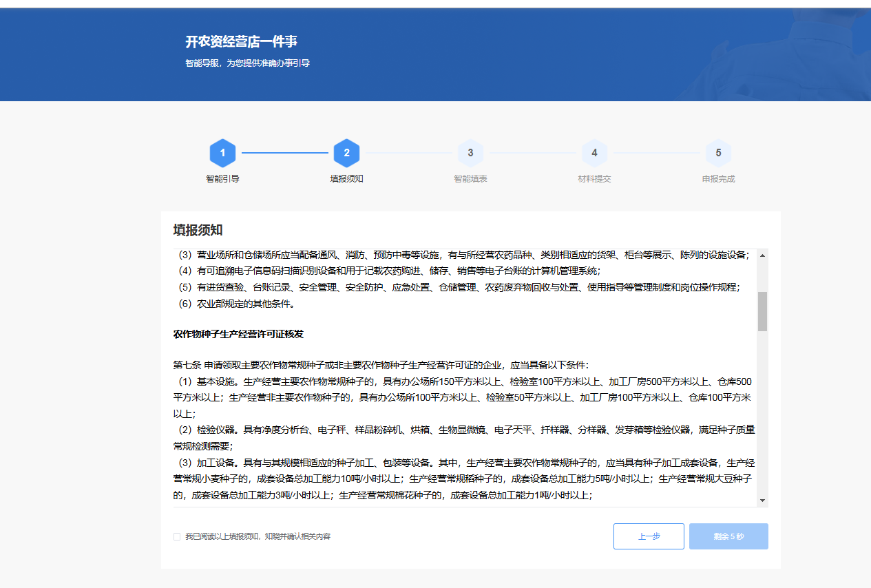Click the 填报须知 step label under step 2
The image size is (871, 588).
(x=346, y=179)
